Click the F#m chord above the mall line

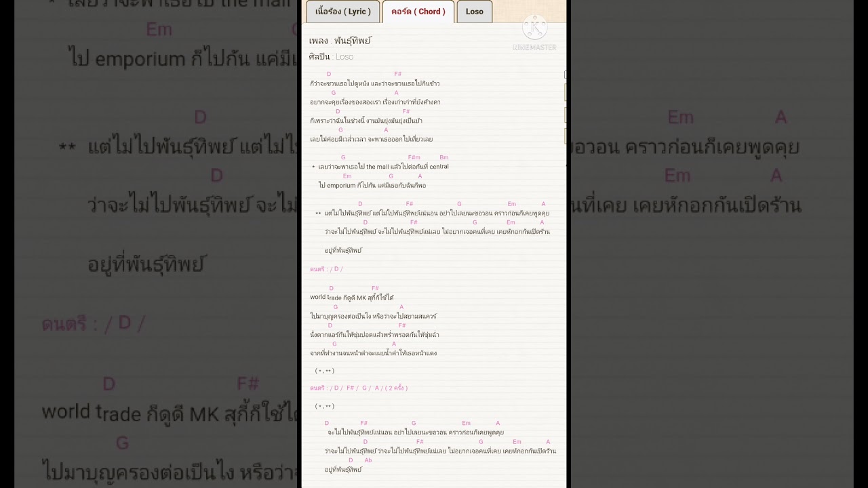414,158
